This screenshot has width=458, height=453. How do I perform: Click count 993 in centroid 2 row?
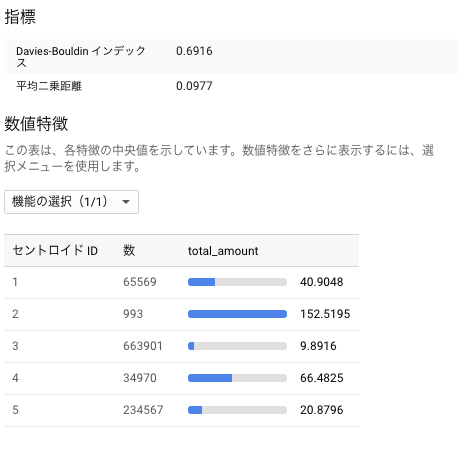pyautogui.click(x=133, y=314)
